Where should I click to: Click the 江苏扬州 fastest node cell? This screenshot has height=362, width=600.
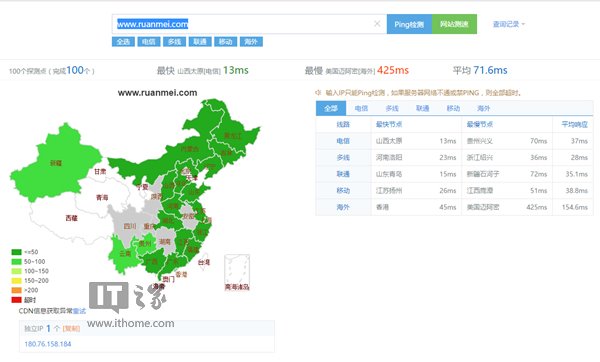389,190
